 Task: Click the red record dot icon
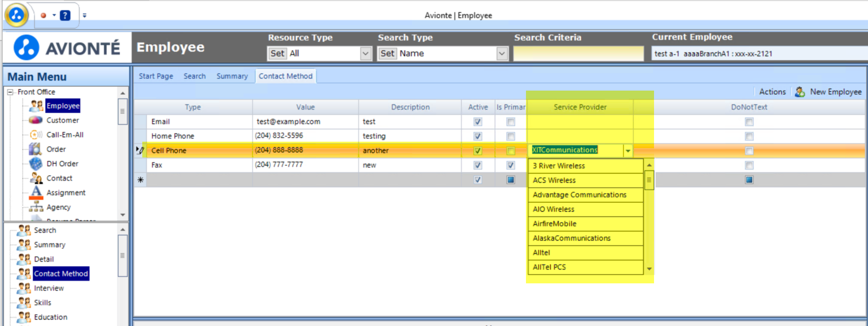pos(43,15)
